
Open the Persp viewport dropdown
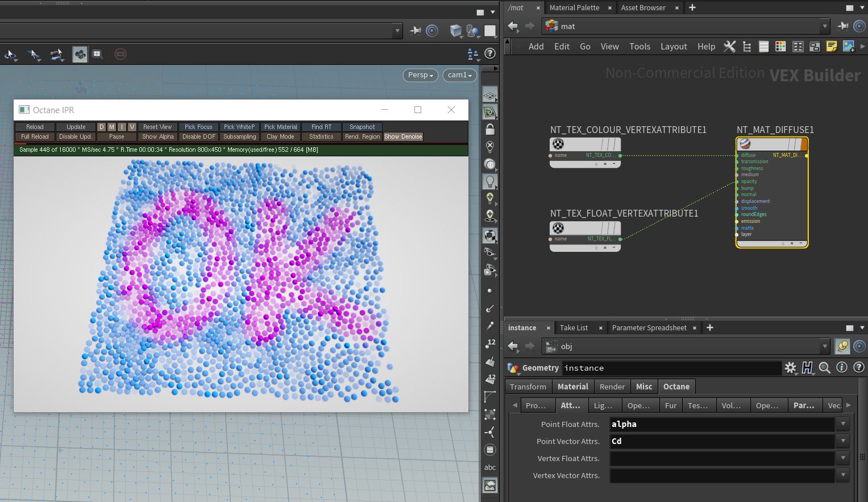pos(421,75)
